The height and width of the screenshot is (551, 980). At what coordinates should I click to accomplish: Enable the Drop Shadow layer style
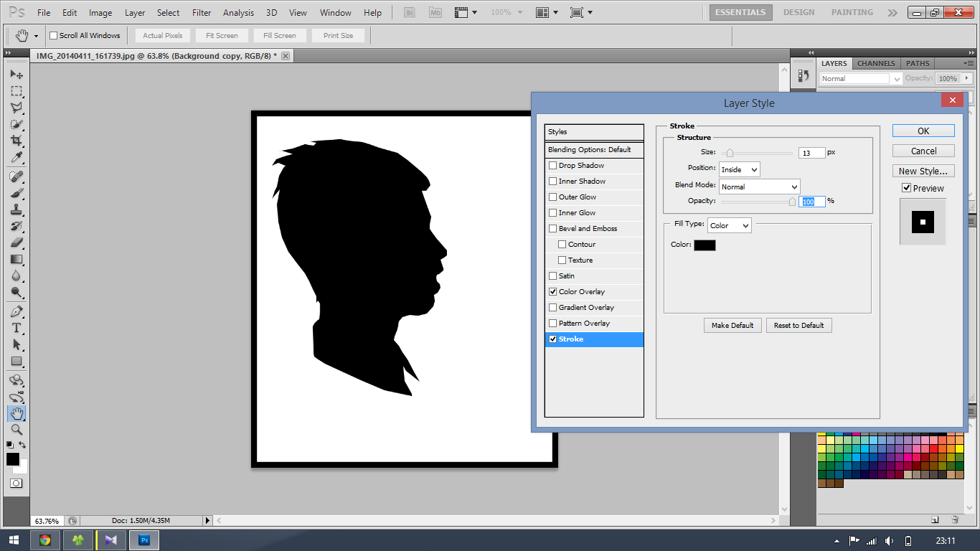click(x=553, y=165)
